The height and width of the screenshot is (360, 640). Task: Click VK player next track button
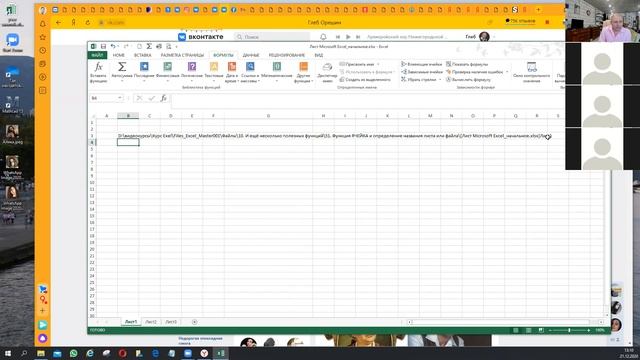(x=358, y=37)
